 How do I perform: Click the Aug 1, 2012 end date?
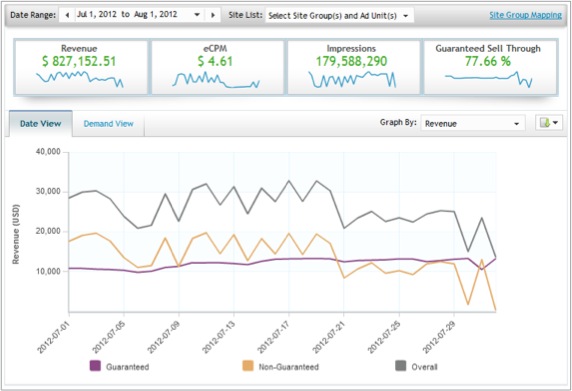click(155, 15)
